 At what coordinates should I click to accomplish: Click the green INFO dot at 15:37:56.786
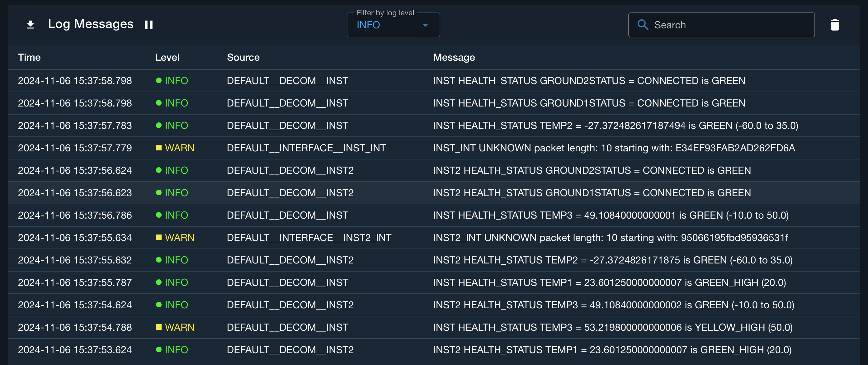tap(159, 215)
